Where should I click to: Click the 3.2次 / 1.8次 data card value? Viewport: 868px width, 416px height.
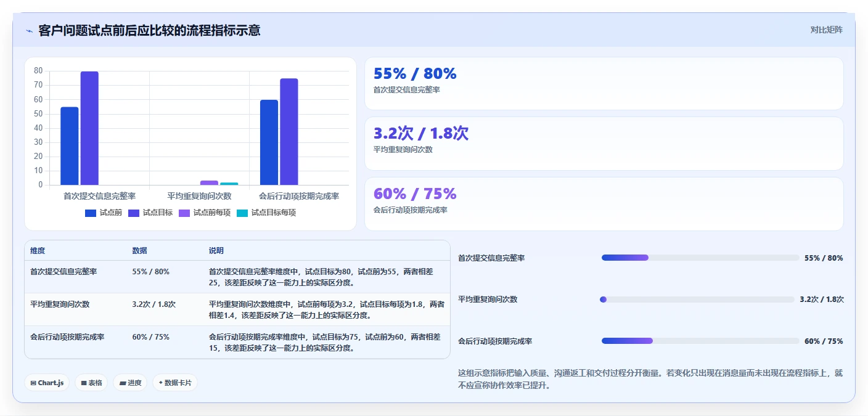pos(421,134)
